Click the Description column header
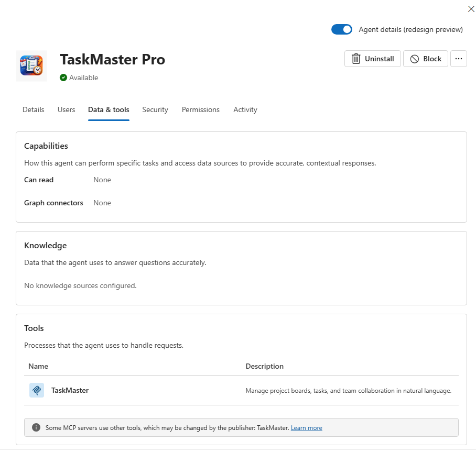The height and width of the screenshot is (452, 476). [x=264, y=366]
